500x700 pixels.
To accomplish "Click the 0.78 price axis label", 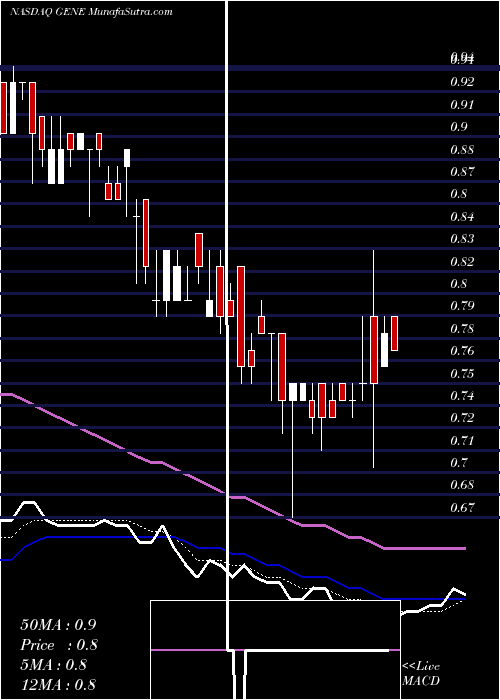I will pyautogui.click(x=462, y=329).
